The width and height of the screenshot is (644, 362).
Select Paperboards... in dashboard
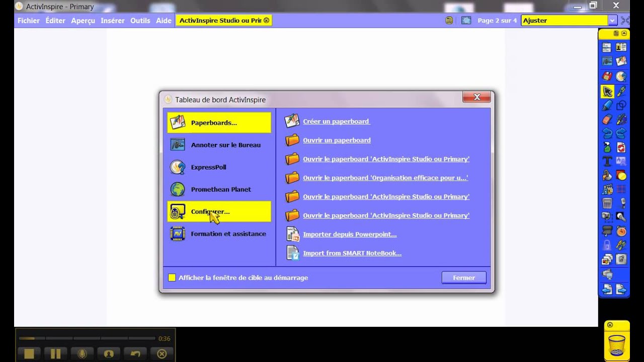[x=219, y=123]
